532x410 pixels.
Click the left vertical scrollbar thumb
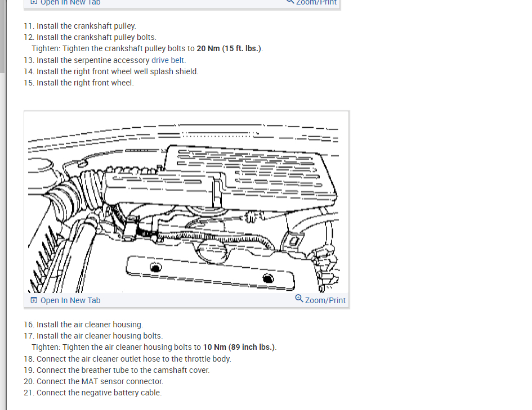coord(3,37)
